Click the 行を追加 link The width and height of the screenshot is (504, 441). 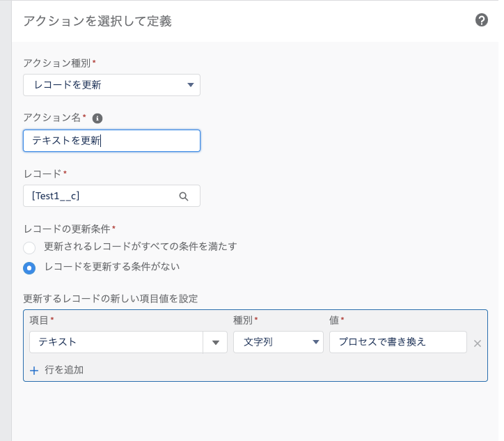(64, 370)
